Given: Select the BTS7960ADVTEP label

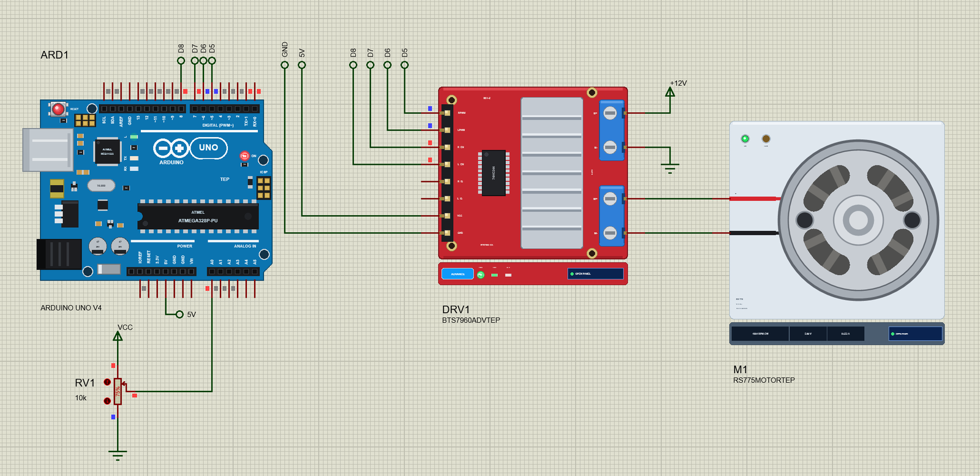Looking at the screenshot, I should 471,320.
